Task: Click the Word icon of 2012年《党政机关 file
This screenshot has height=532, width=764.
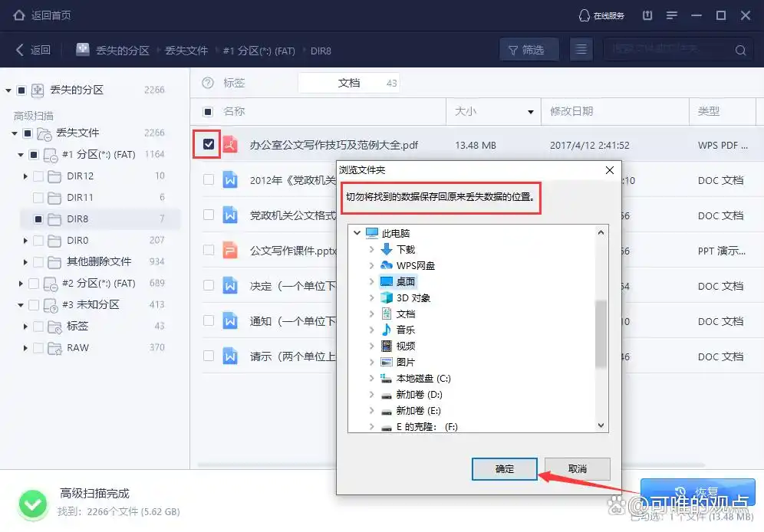Action: 230,180
